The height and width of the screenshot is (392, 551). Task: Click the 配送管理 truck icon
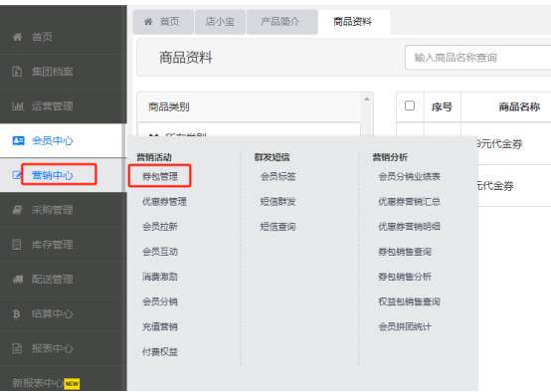click(18, 280)
